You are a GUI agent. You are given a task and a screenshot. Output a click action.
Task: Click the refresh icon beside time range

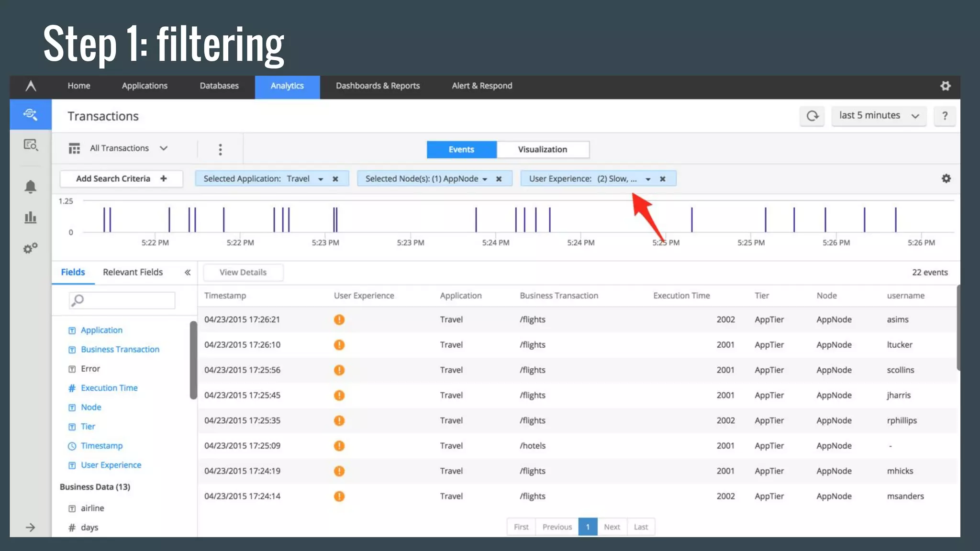point(812,116)
